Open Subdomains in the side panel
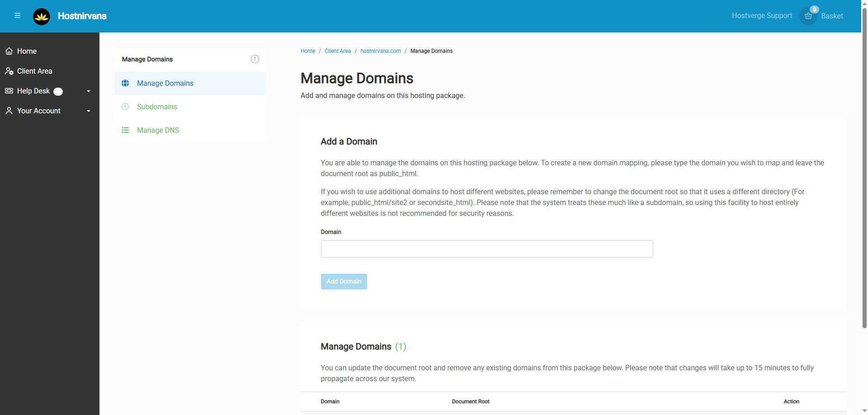 pos(157,107)
